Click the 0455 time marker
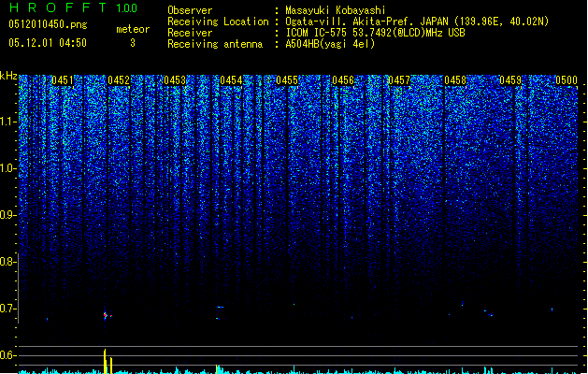The height and width of the screenshot is (374, 588). (287, 80)
